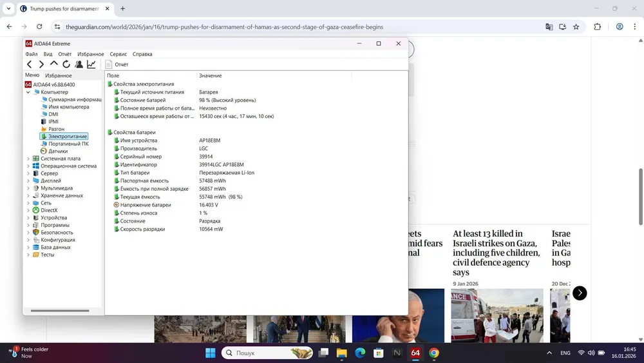Open the graph chart toolbar icon
Viewport: 644px width, 363px height.
pyautogui.click(x=91, y=64)
